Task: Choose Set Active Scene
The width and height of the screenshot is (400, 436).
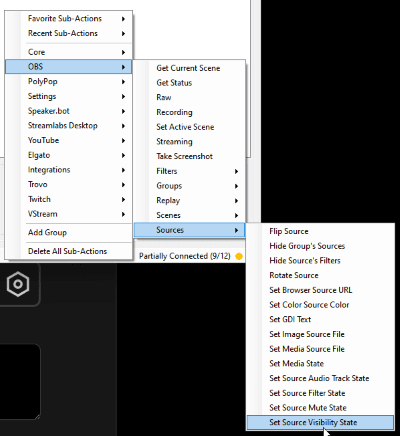Action: 189,127
